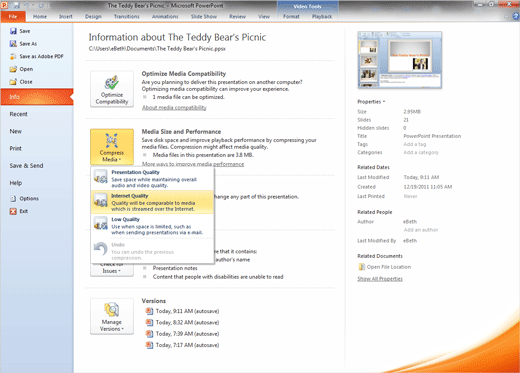Open the Review tab
The width and height of the screenshot is (520, 373).
coord(237,16)
